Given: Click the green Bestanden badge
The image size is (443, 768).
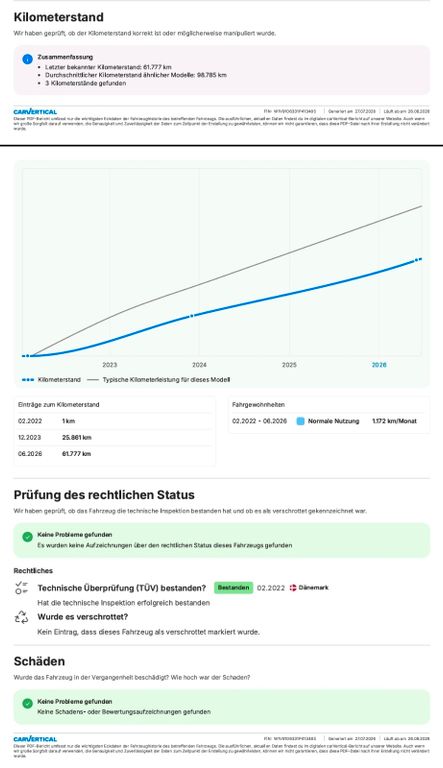Looking at the screenshot, I should [233, 588].
